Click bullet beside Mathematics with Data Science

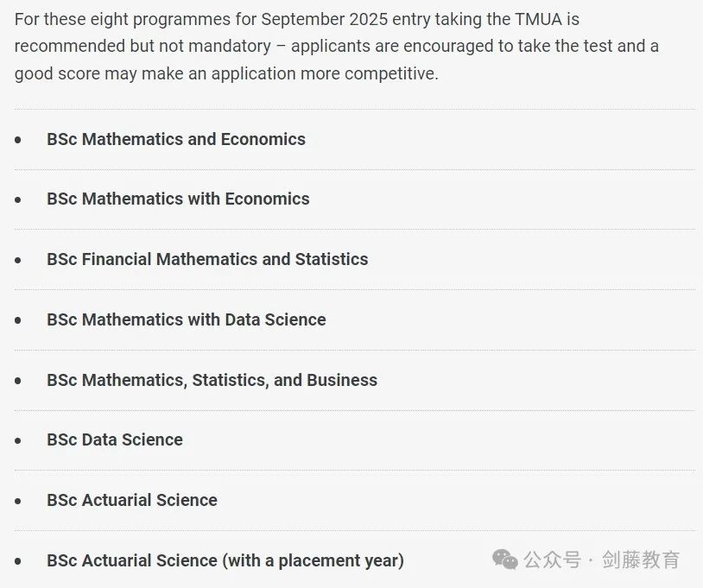(x=18, y=320)
